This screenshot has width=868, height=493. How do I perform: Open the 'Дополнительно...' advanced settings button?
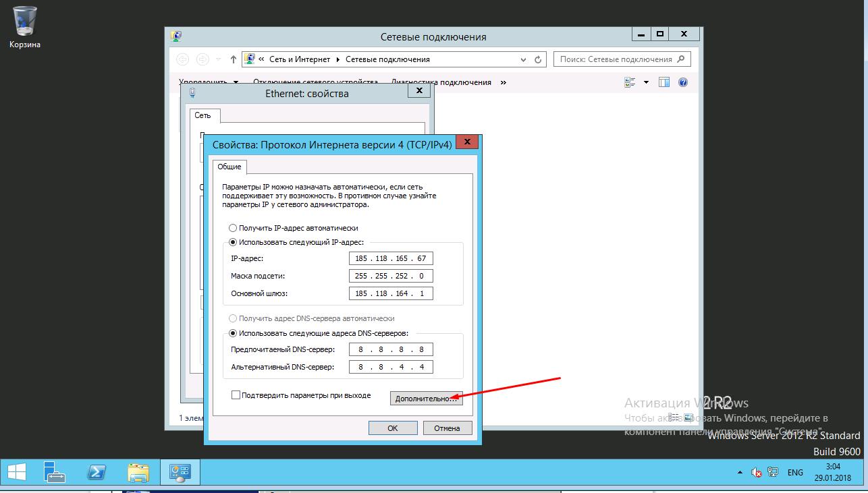(427, 399)
